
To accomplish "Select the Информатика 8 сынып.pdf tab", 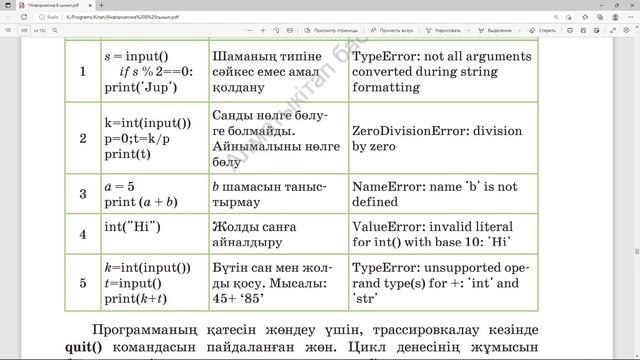I will (x=55, y=5).
